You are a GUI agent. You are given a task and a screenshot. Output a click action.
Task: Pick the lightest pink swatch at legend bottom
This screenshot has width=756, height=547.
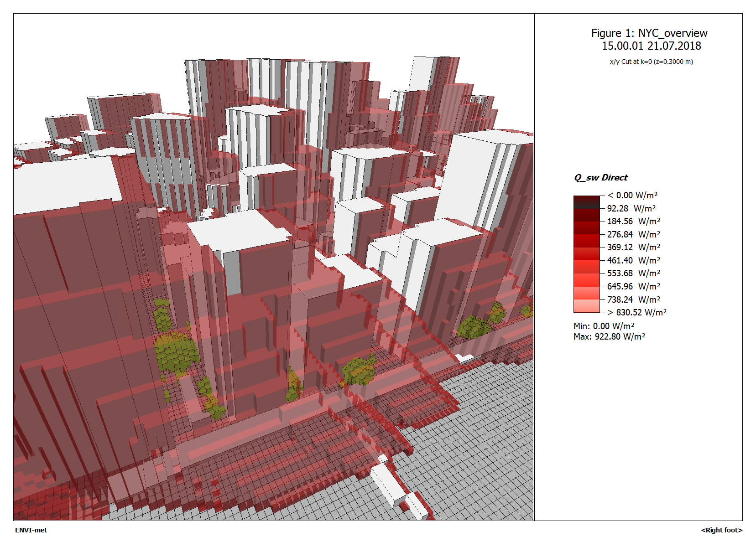[586, 306]
